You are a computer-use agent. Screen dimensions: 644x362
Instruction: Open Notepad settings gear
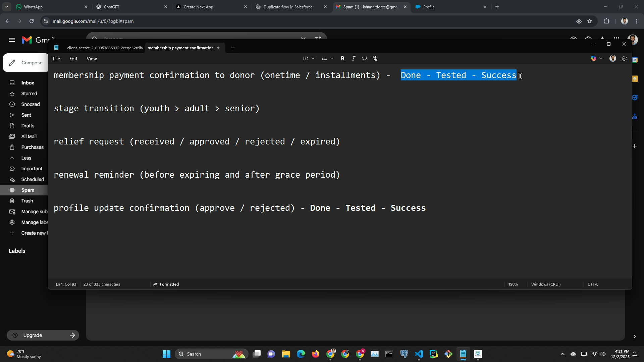pyautogui.click(x=624, y=58)
